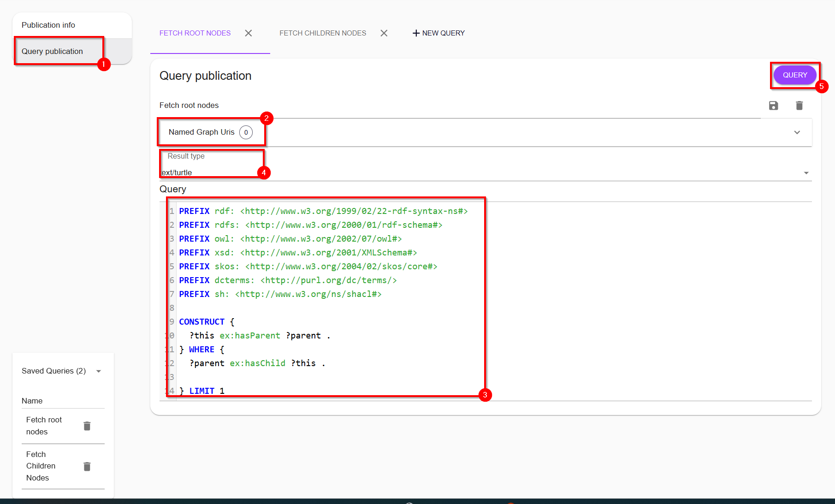This screenshot has width=835, height=504.
Task: Save the current query using the floppy disk icon
Action: [x=774, y=105]
